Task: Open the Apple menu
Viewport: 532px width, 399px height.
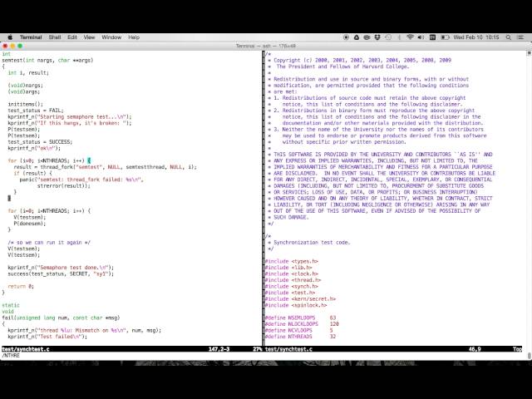Action: click(10, 37)
